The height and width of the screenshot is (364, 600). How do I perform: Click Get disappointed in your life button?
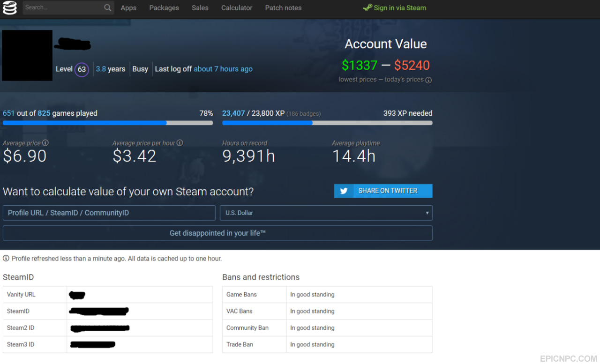tap(217, 233)
